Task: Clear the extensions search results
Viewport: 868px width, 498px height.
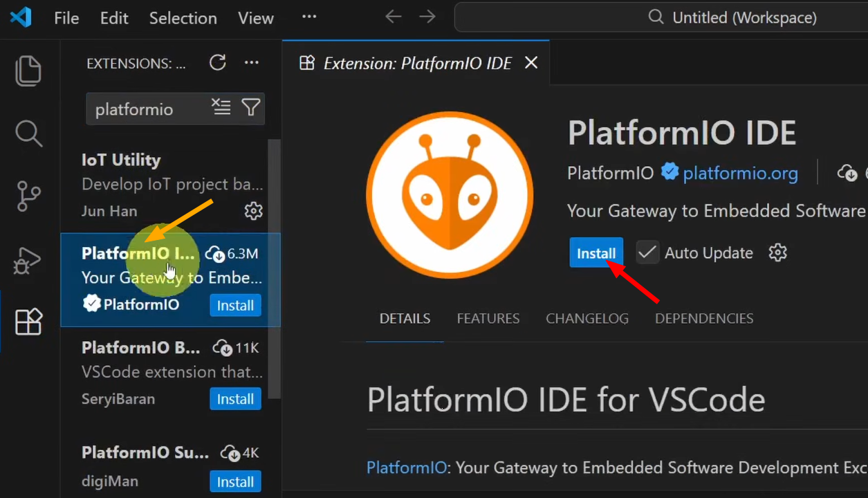Action: pos(221,107)
